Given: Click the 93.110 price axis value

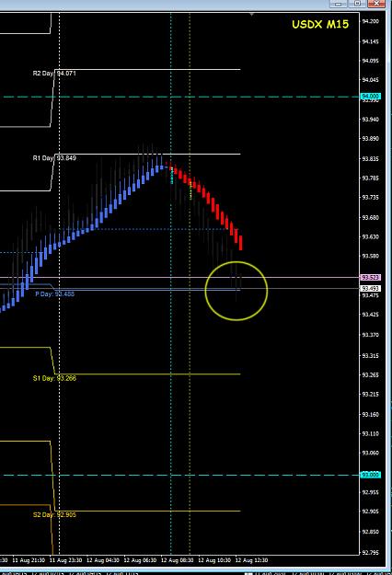Looking at the screenshot, I should [370, 434].
